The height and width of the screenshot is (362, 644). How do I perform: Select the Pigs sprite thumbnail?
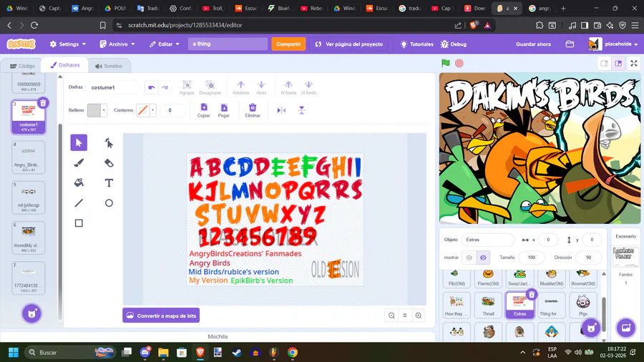[582, 305]
